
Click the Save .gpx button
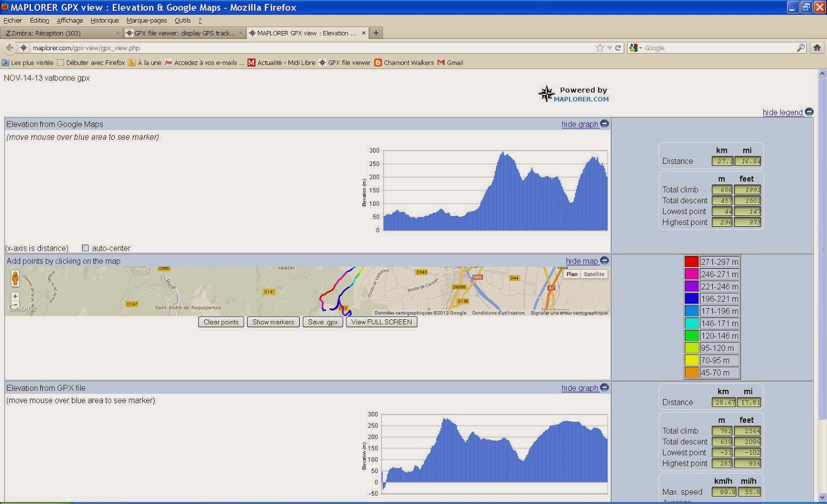[x=323, y=322]
